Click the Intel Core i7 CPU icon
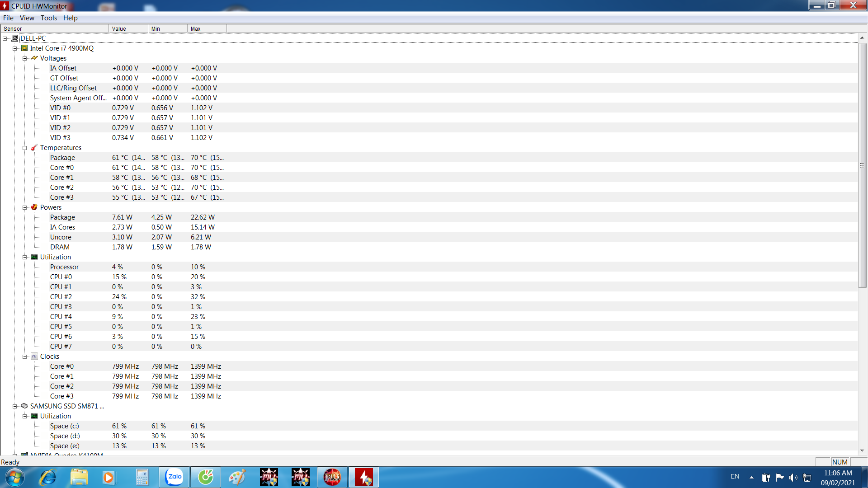The height and width of the screenshot is (488, 868). tap(24, 48)
